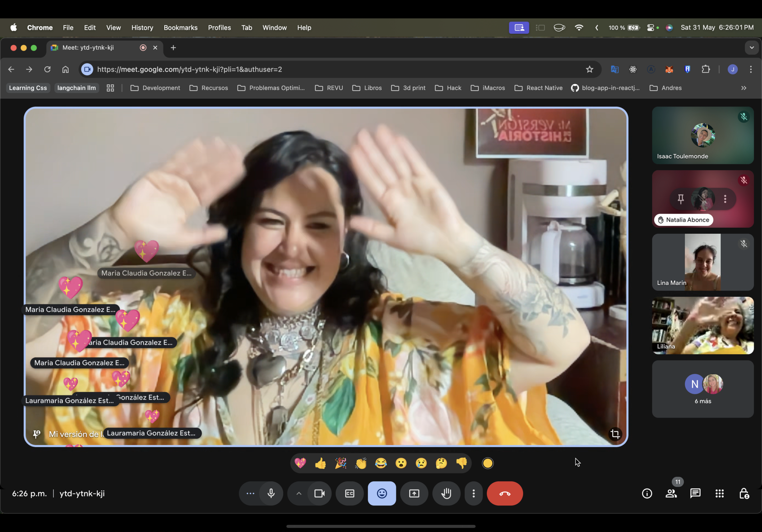Expand hidden bookmarks overflow chevron
The image size is (762, 532).
744,88
